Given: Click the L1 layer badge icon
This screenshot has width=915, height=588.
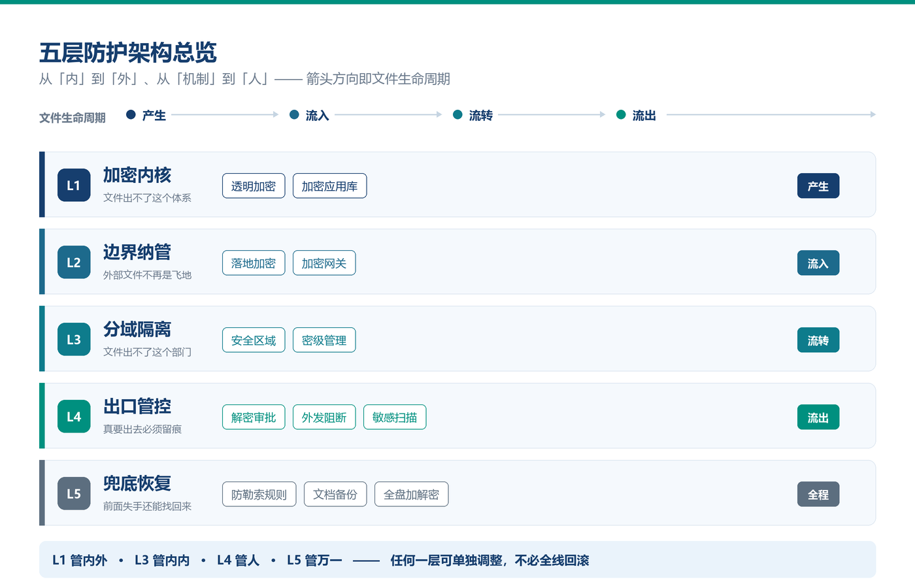Looking at the screenshot, I should [74, 186].
